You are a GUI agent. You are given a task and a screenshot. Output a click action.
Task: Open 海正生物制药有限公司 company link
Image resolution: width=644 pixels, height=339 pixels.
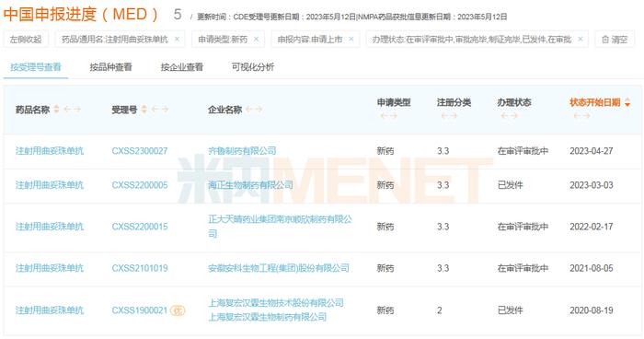coord(250,185)
